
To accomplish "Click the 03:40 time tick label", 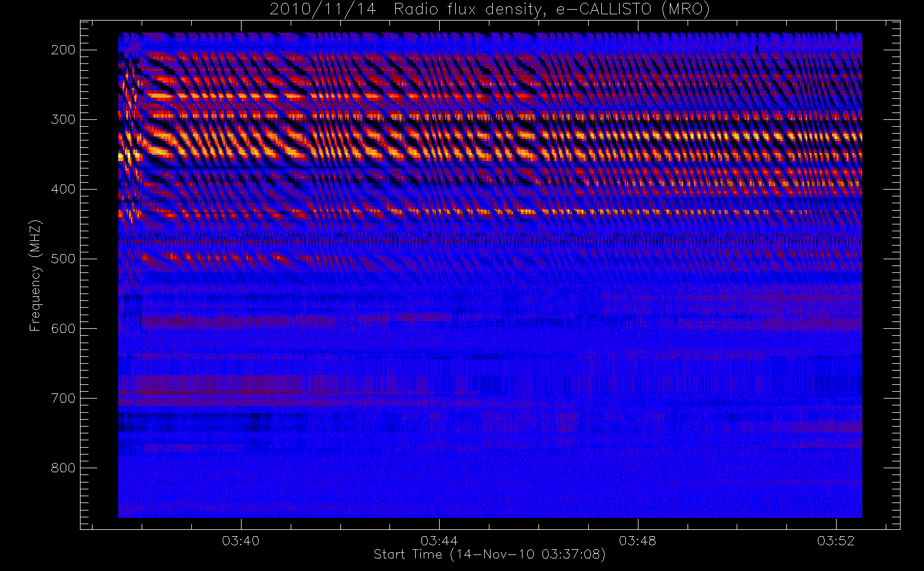I will [x=241, y=541].
